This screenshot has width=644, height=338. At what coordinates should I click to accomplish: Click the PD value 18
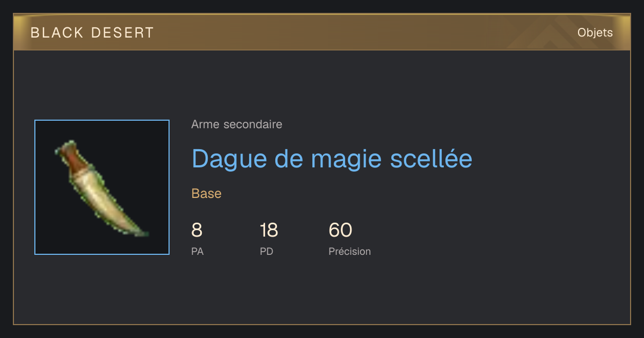click(x=269, y=230)
